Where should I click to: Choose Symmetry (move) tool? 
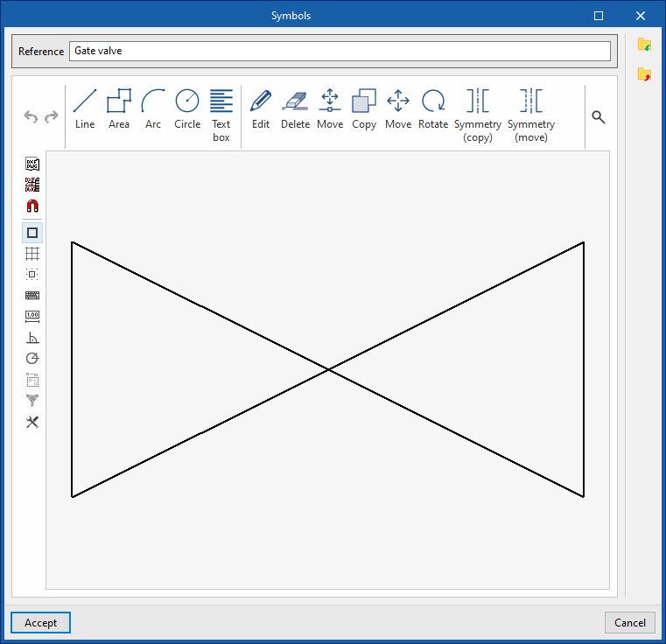tap(531, 114)
